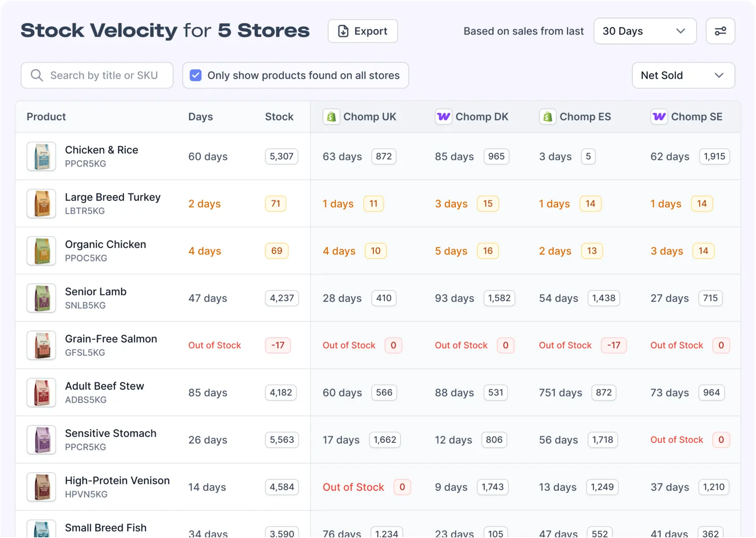Open the 'Net Sold' metric dropdown
This screenshot has height=538, width=756.
(682, 75)
